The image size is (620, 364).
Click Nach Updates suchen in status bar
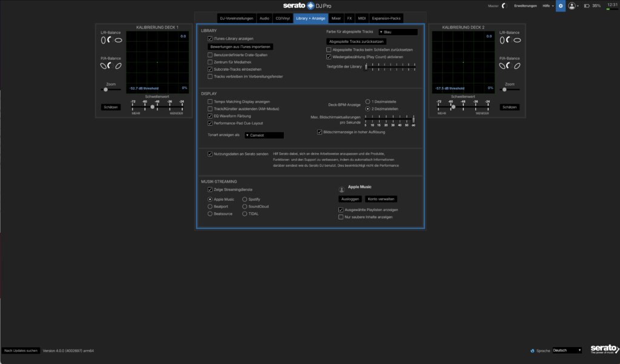(21, 350)
